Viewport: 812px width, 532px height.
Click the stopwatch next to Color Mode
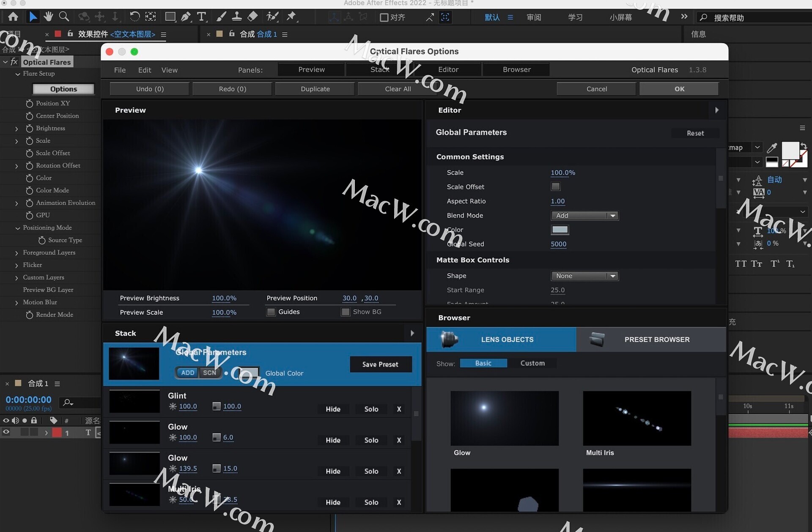[x=29, y=190]
